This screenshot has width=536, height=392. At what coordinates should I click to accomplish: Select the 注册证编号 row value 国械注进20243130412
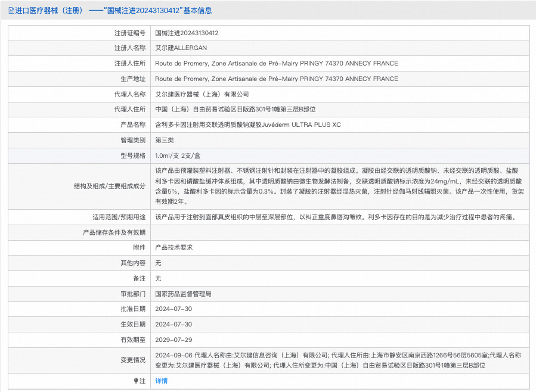click(x=187, y=33)
